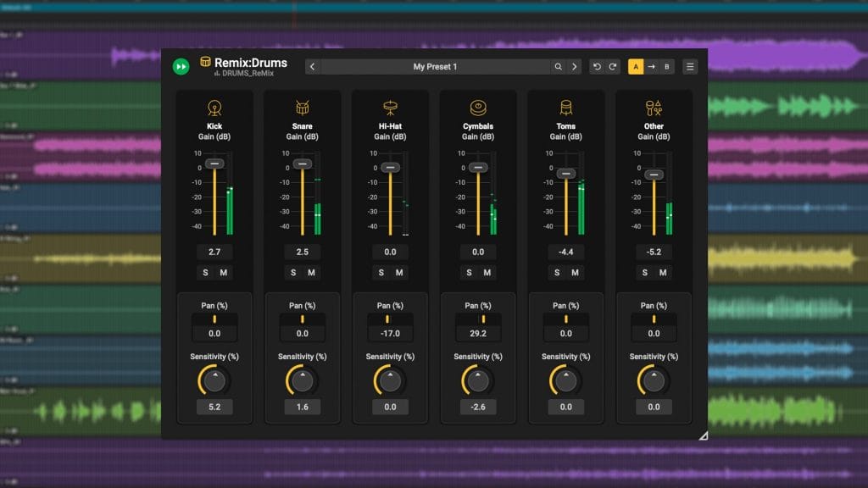The height and width of the screenshot is (488, 868).
Task: Mute the Snare channel
Action: pos(311,273)
